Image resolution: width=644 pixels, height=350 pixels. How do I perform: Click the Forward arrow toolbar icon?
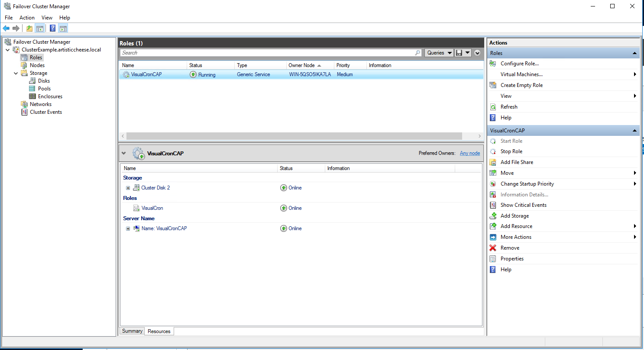[x=16, y=29]
